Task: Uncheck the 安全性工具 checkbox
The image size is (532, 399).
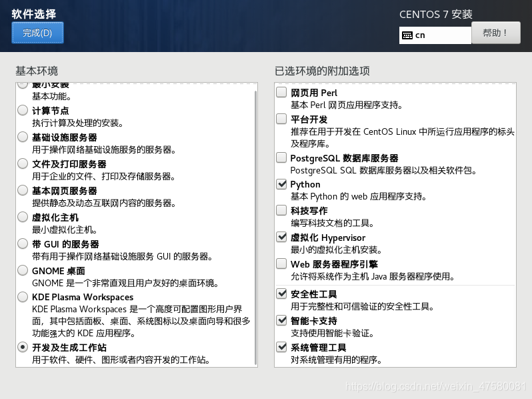Action: (281, 294)
